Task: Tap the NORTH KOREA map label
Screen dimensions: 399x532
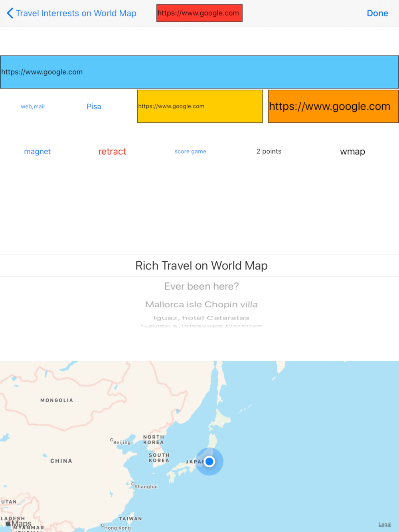Action: tap(154, 440)
